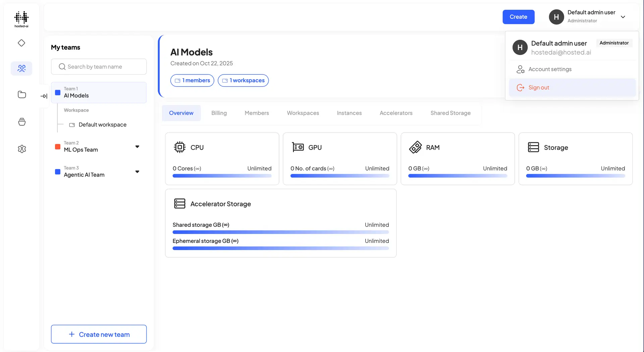Open the Accelerators tab
Screen dimensions: 644x352
[396, 113]
